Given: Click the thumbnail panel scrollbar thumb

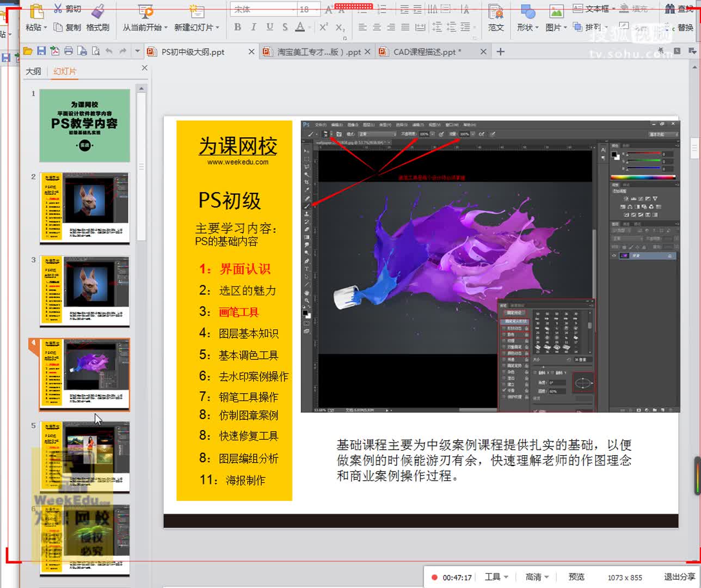Looking at the screenshot, I should [141, 166].
